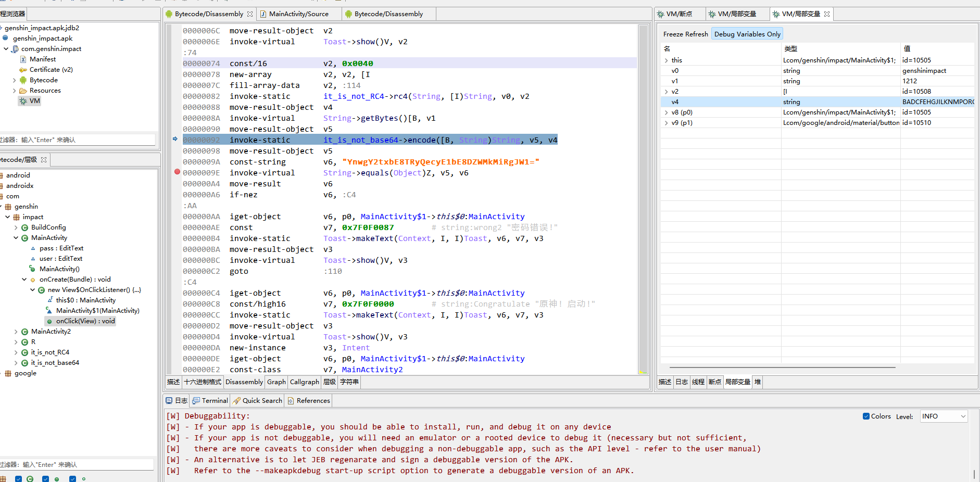Image resolution: width=980 pixels, height=482 pixels.
Task: Collapse the onCreate(Bundle) method node
Action: 24,280
